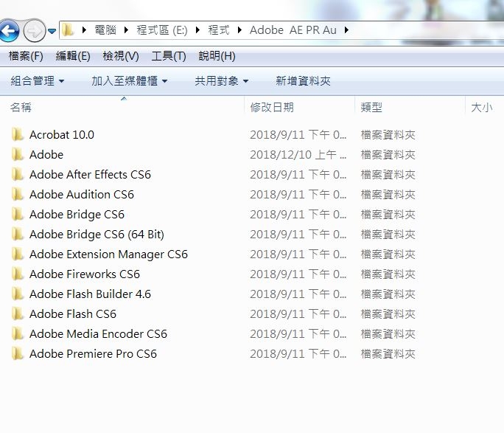Click modified date in Adobe Media Encoder row
Screen dimensions: 504x433
click(x=298, y=334)
